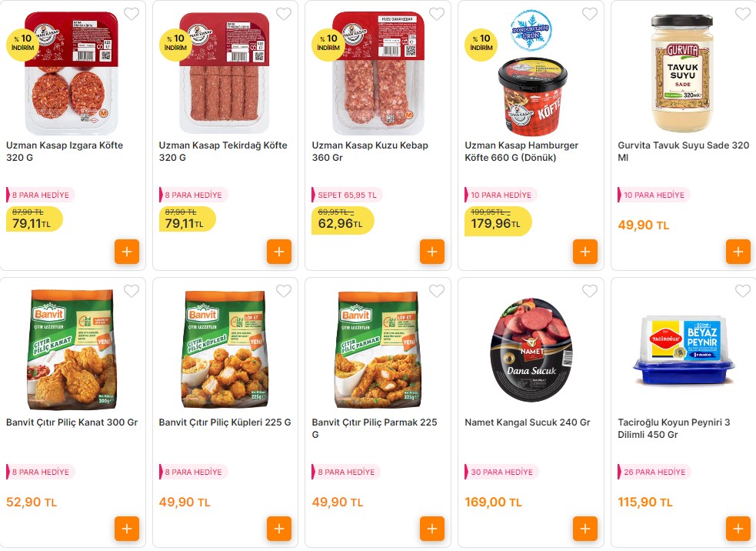Click the Sepet 65,95 TL badge
The image size is (756, 551).
[347, 195]
